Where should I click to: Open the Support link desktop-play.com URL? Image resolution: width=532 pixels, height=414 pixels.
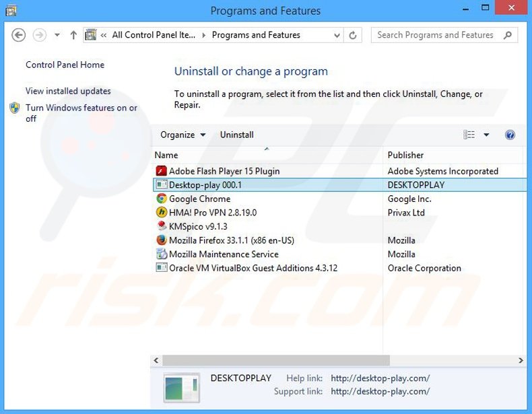point(380,392)
